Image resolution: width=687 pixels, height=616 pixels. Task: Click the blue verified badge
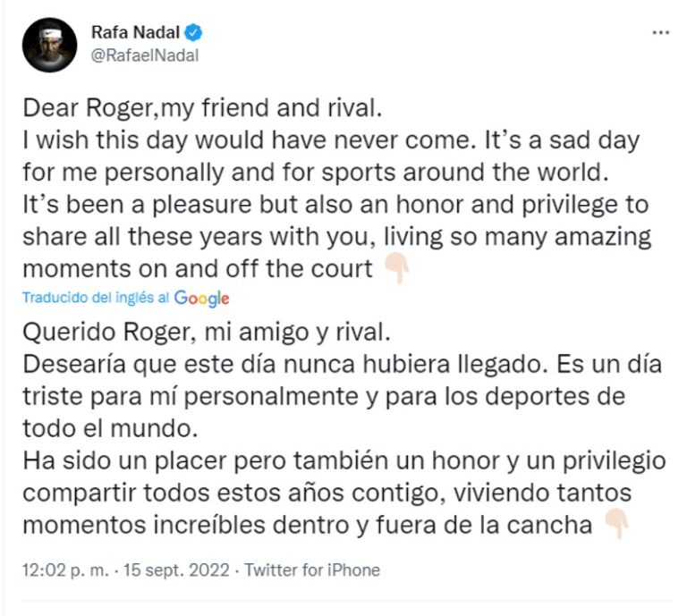click(x=194, y=34)
